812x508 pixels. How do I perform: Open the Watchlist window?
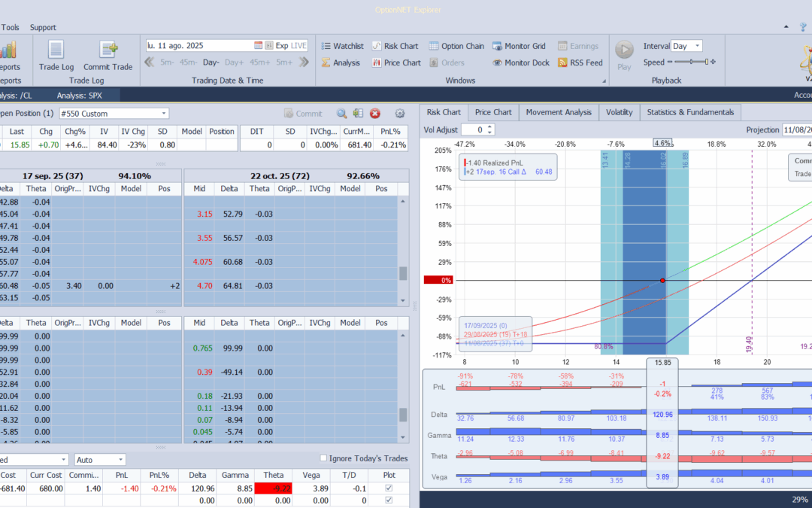(x=342, y=46)
